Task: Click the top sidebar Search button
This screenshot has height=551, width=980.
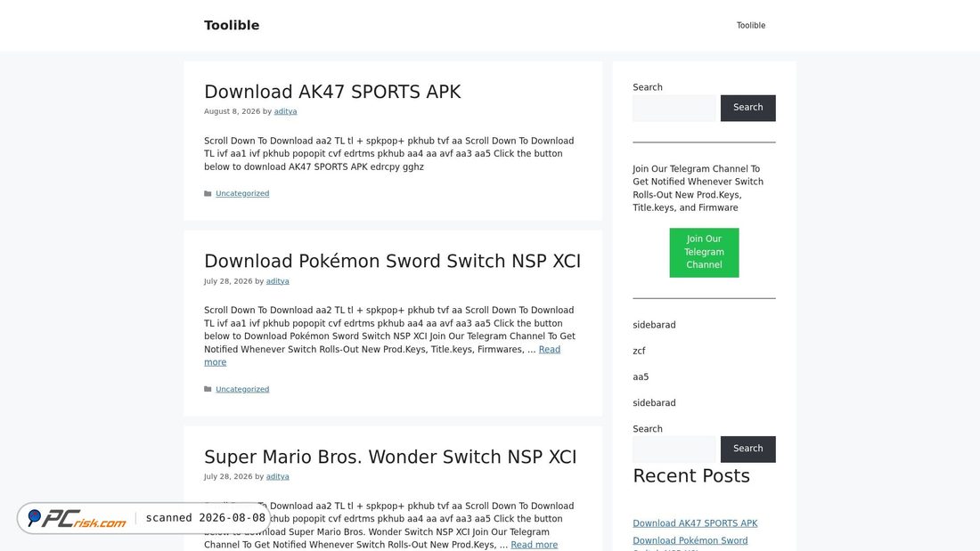Action: pyautogui.click(x=747, y=108)
